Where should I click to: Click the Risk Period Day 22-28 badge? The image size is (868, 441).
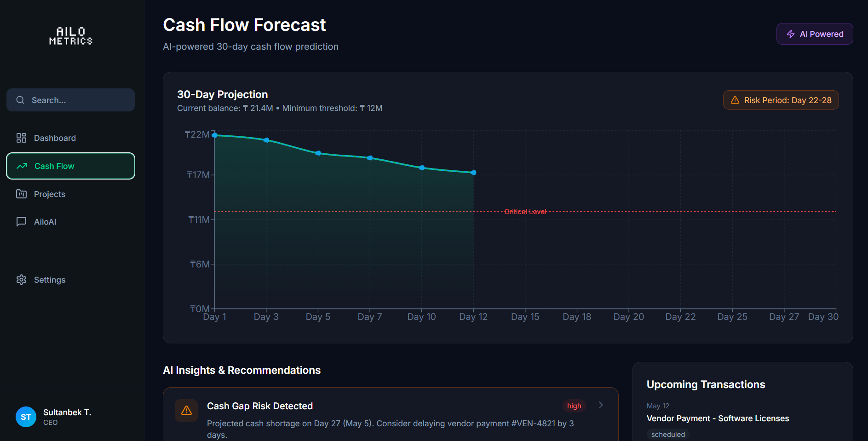[x=781, y=100]
